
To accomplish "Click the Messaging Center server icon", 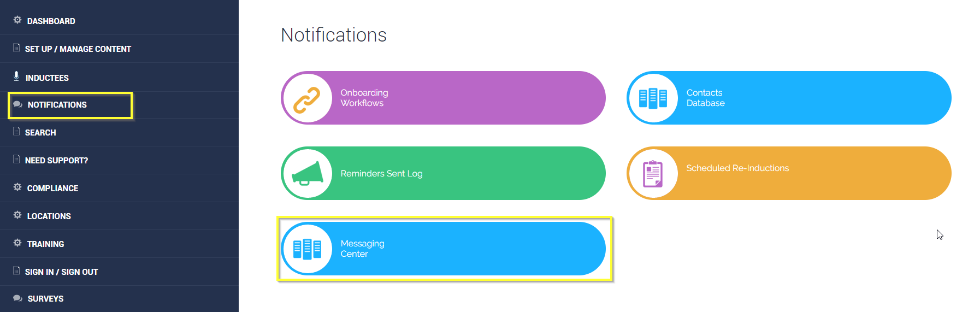I will click(x=307, y=249).
